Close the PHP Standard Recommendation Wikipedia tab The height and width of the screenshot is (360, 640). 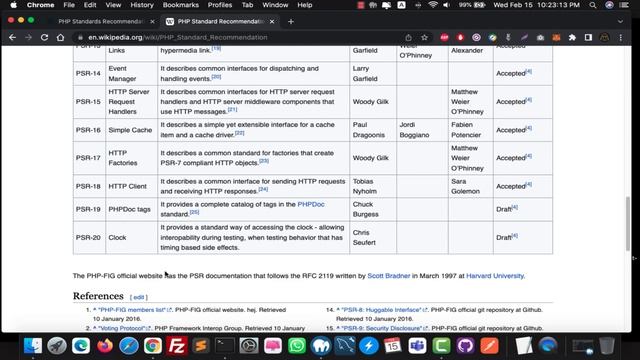(x=272, y=21)
